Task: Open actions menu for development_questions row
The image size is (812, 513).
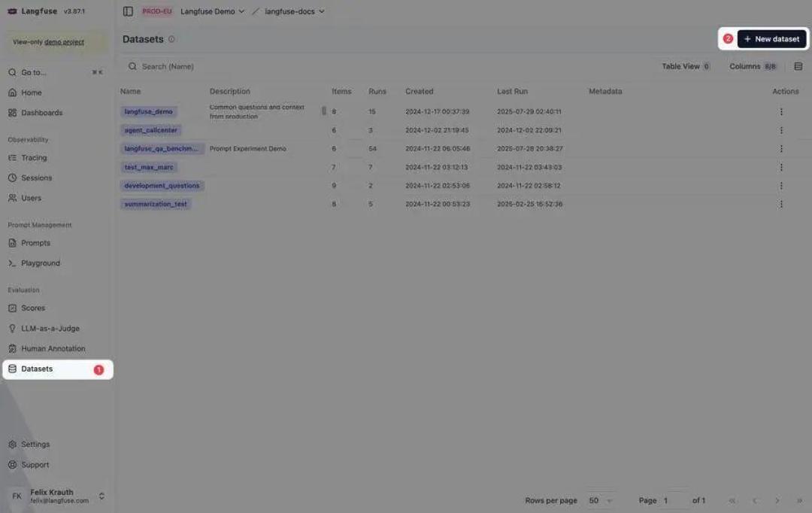Action: pyautogui.click(x=781, y=186)
